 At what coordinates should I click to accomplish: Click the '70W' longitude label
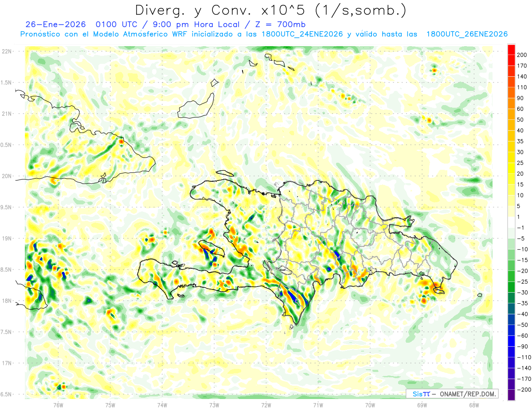pos(370,405)
